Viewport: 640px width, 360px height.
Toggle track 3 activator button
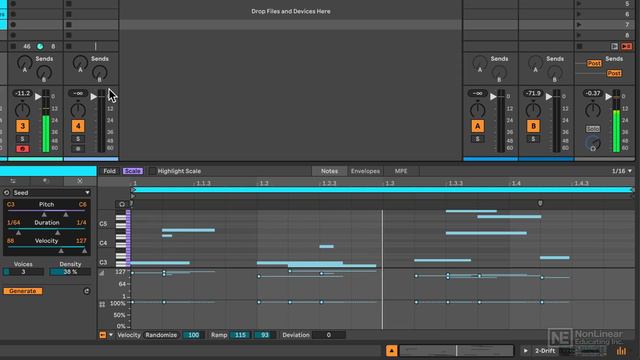pos(22,126)
